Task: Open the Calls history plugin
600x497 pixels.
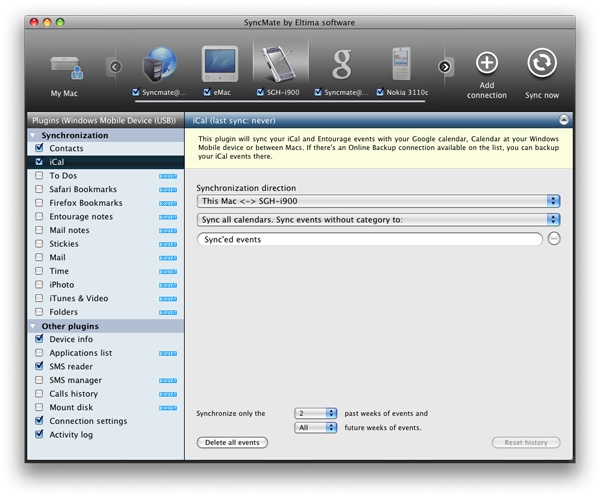Action: click(x=106, y=394)
